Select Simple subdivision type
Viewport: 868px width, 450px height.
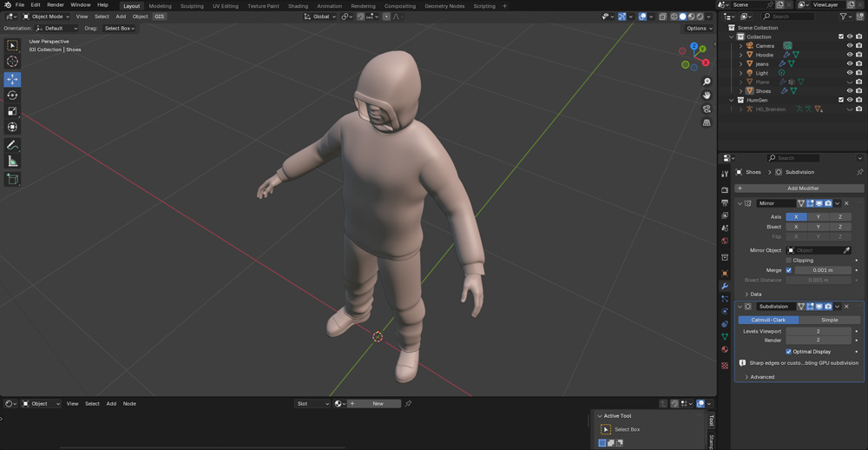pos(829,320)
